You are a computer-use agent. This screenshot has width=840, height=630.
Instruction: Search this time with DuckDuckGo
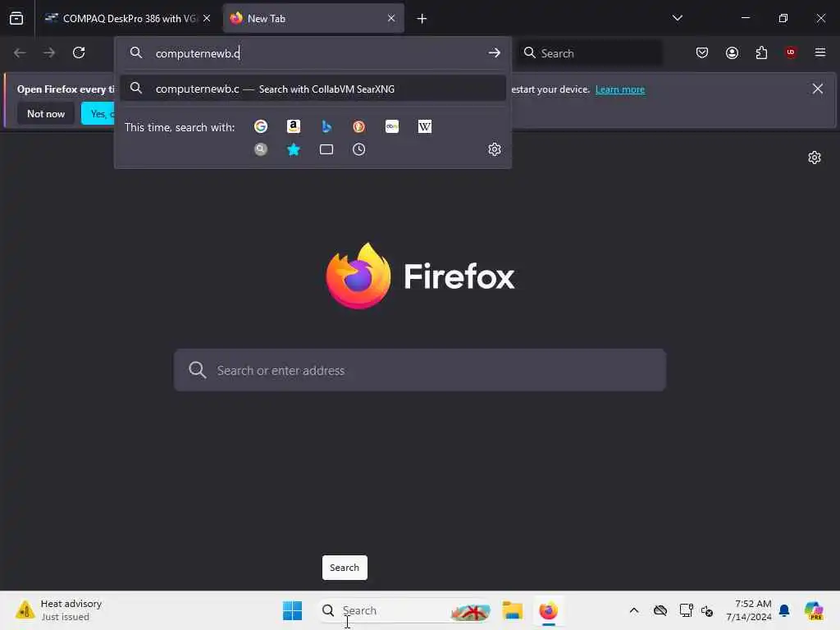click(359, 126)
